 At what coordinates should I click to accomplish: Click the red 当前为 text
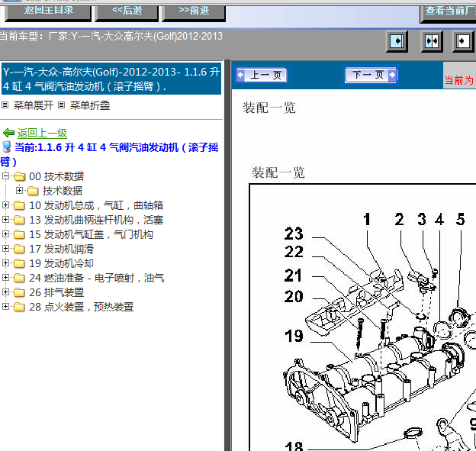(x=459, y=80)
